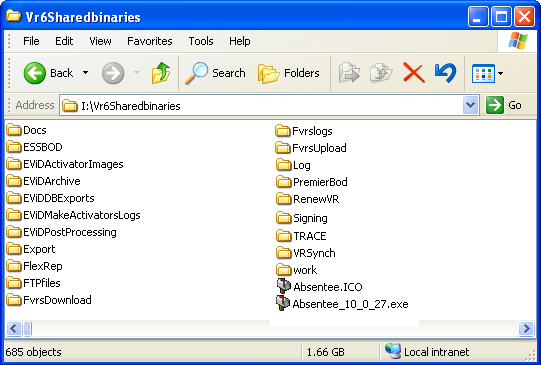541x365 pixels.
Task: Minimize the Vr6Sharedbinaries window
Action: (478, 16)
